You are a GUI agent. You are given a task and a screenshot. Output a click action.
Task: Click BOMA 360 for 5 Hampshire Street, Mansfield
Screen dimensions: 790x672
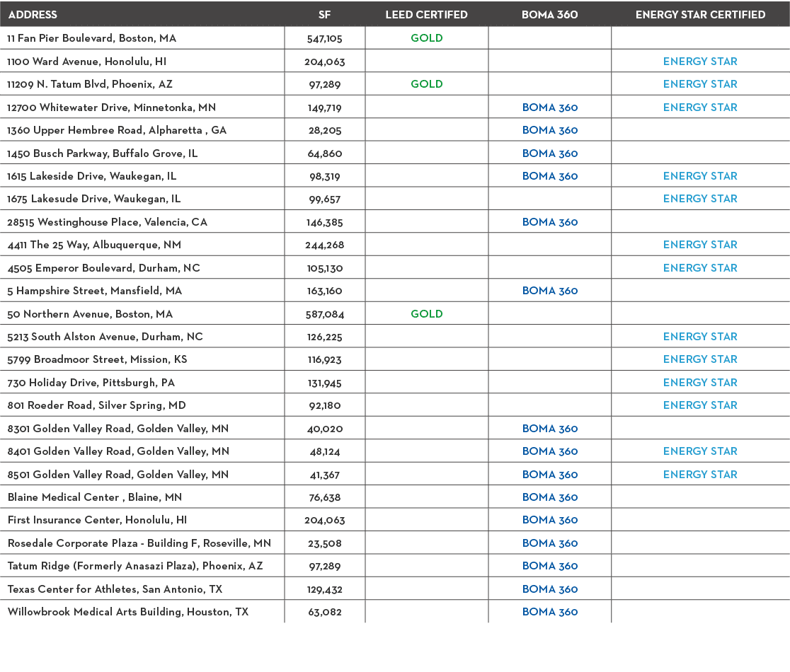pyautogui.click(x=549, y=291)
